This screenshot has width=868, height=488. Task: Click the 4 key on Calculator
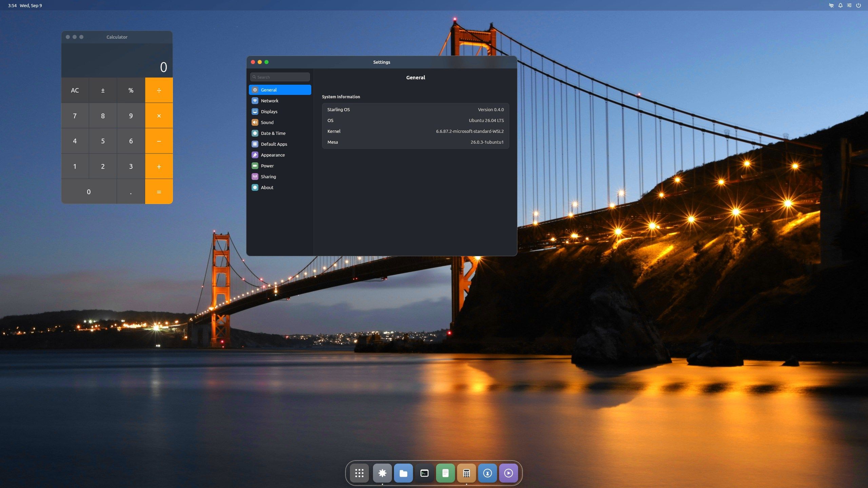[x=75, y=141]
